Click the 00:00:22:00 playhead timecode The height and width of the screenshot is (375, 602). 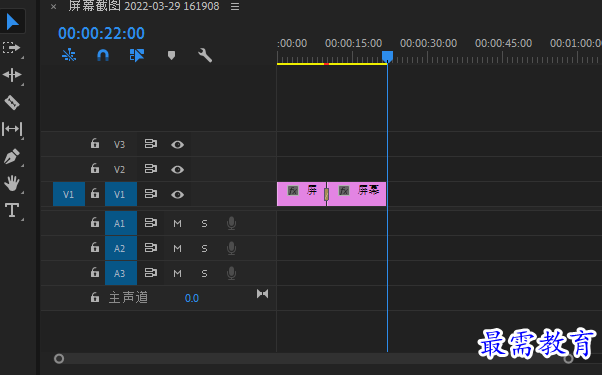(x=101, y=33)
